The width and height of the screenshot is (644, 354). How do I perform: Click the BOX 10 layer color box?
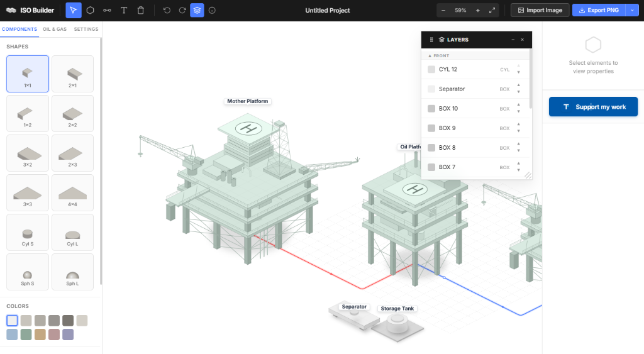click(431, 108)
